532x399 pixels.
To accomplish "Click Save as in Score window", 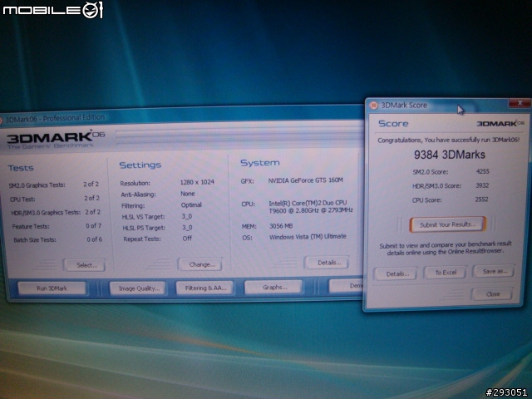I will [495, 271].
